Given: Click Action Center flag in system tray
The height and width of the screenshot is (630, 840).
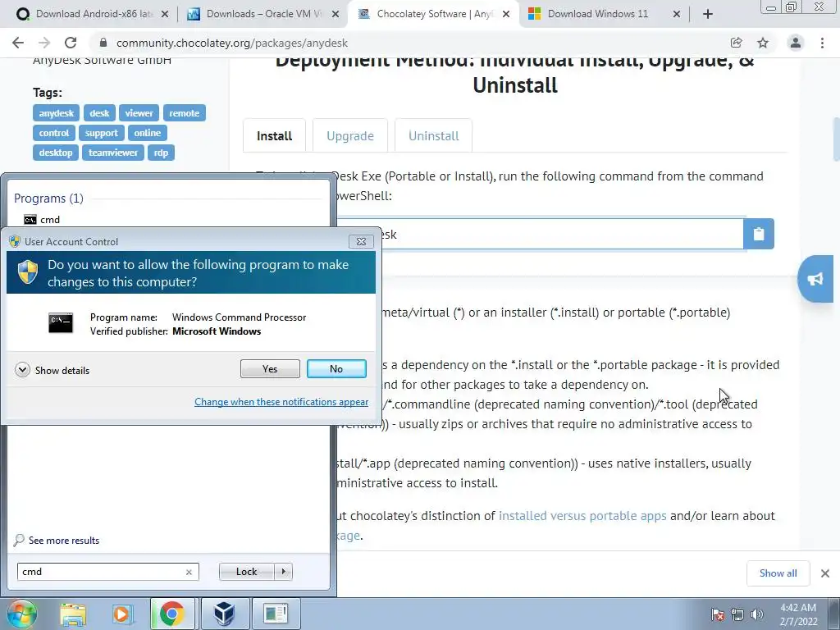Looking at the screenshot, I should tap(717, 614).
